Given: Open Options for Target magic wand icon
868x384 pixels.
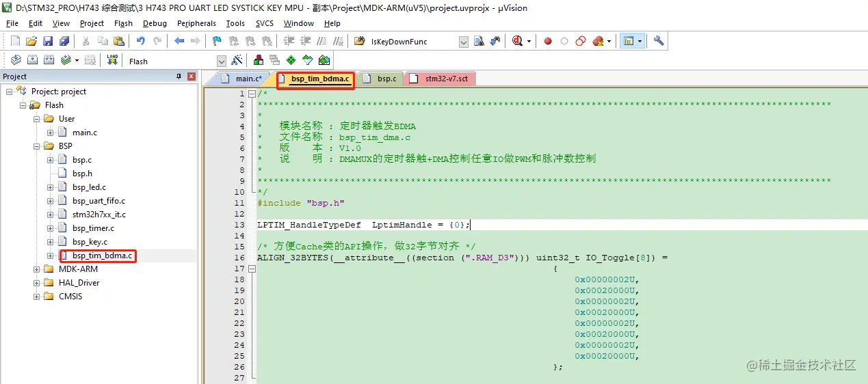Looking at the screenshot, I should [237, 60].
